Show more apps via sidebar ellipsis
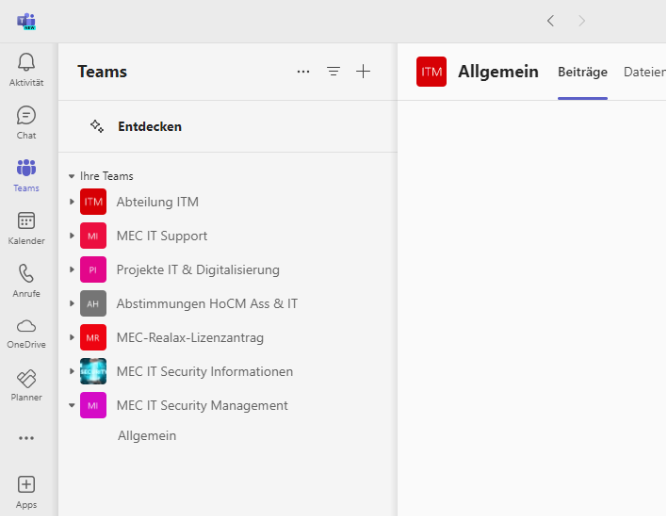 coord(26,438)
